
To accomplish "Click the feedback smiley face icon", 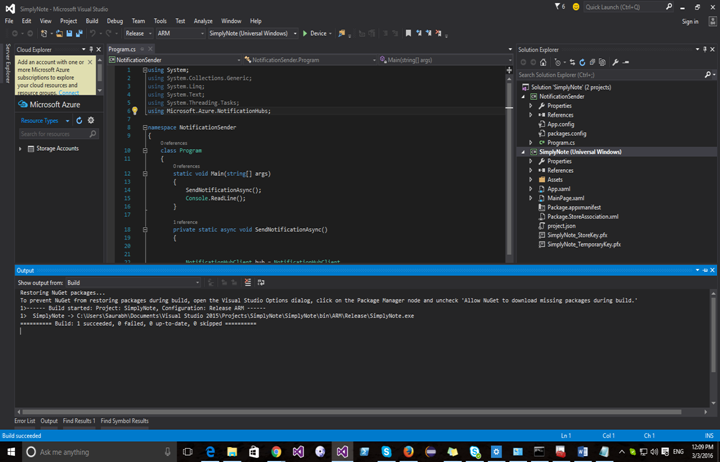I will 575,7.
